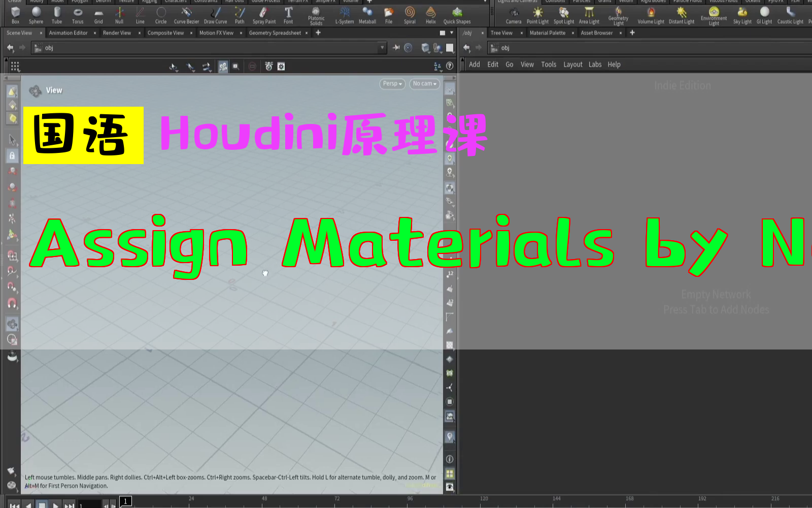Select the Grid shelf tool
The width and height of the screenshot is (812, 508).
[98, 15]
